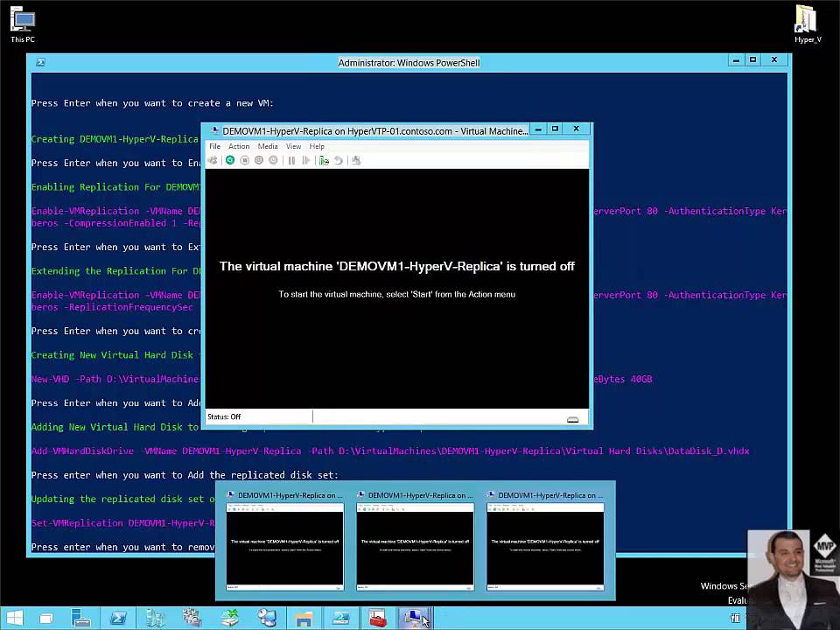
Task: Click the Ctrl+Alt+Del toolbar icon
Action: pos(213,160)
